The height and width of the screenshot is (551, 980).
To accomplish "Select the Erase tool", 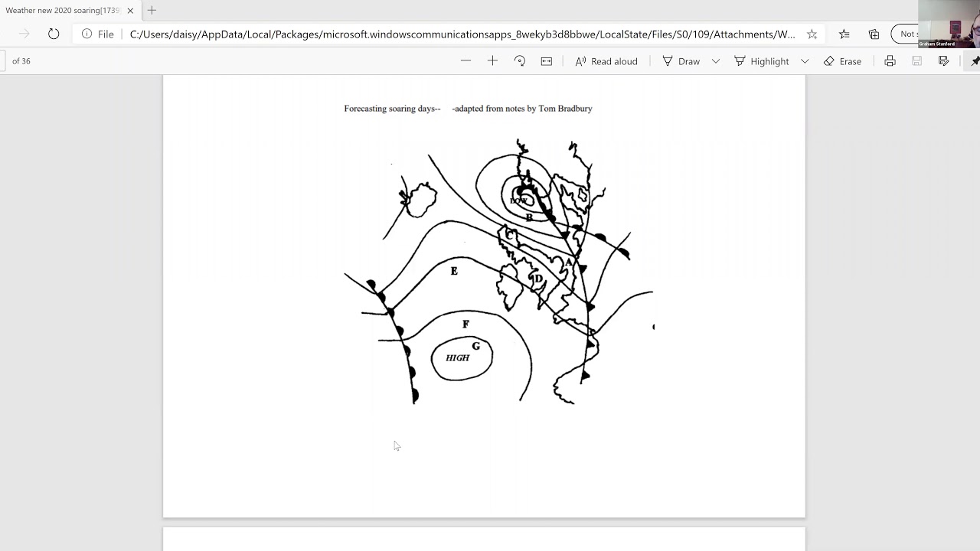I will (842, 61).
